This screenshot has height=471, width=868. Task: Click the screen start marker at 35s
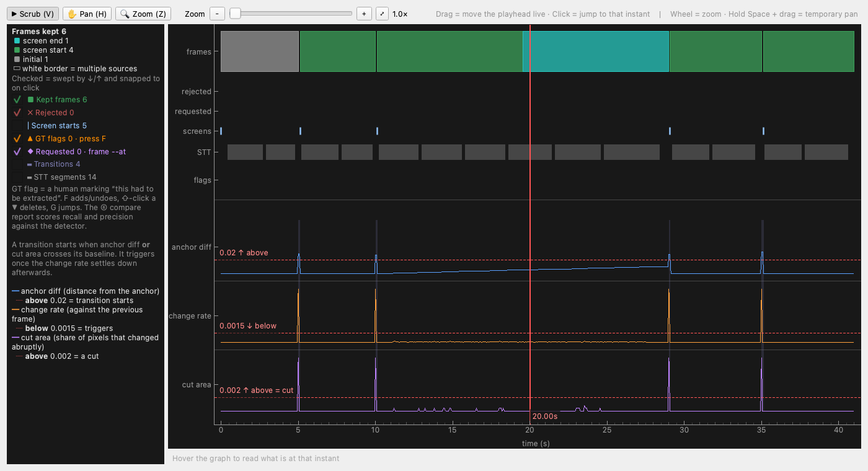764,131
